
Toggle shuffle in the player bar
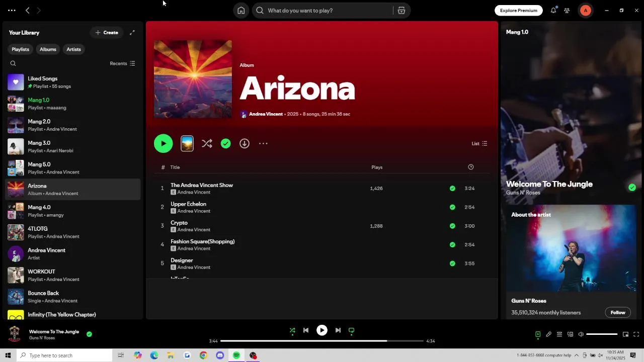292,330
